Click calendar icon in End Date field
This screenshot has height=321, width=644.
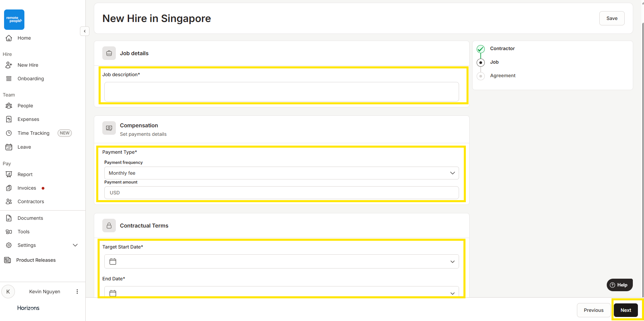113,293
